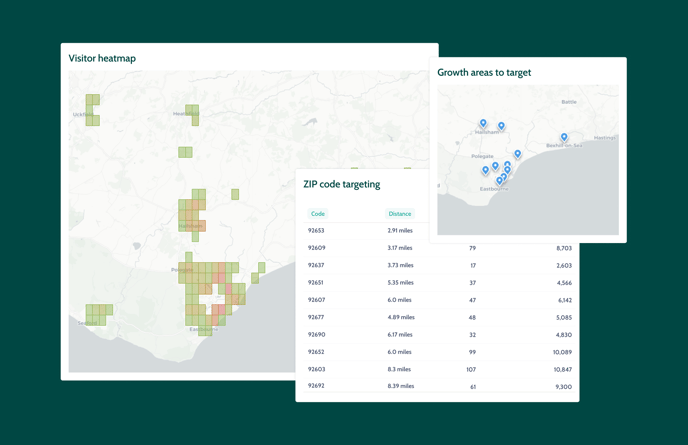This screenshot has height=445, width=688.
Task: Select ZIP code 92637
Action: (x=316, y=265)
